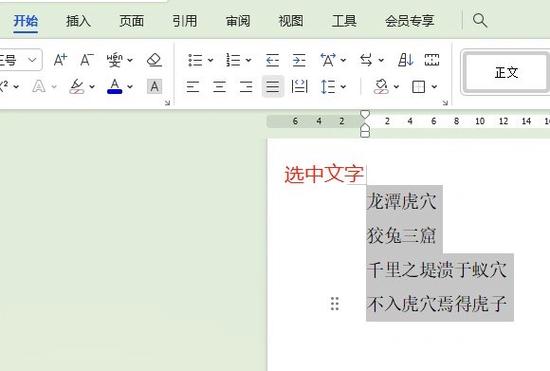Click the line 狡兔三窟
This screenshot has height=371, width=550.
402,235
